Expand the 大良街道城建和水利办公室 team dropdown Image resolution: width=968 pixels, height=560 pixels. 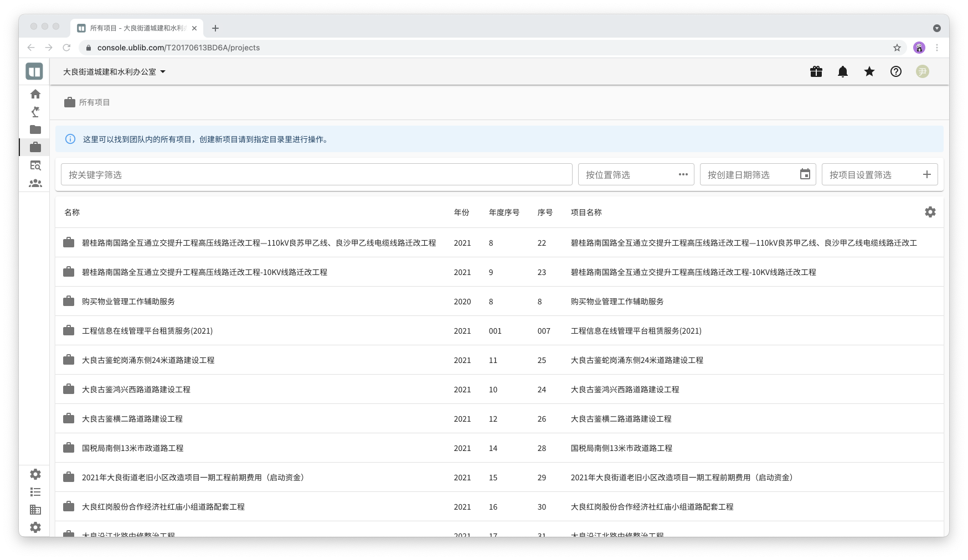coord(114,72)
